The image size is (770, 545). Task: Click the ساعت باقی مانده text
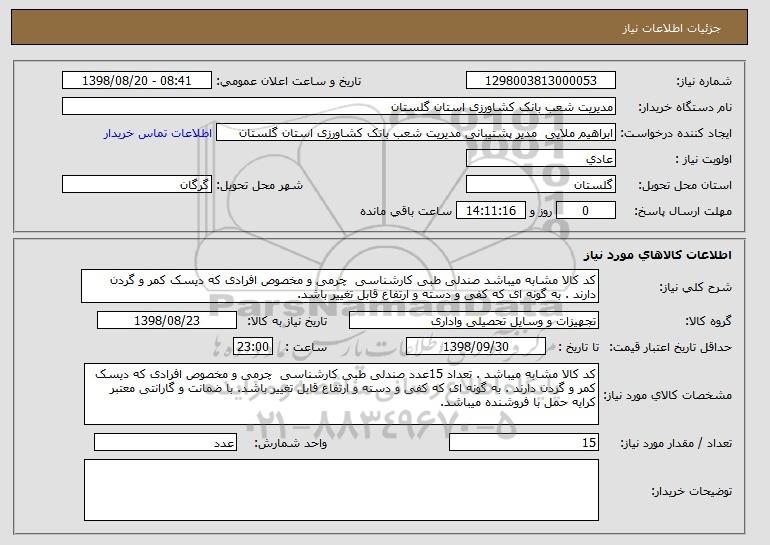[x=406, y=212]
